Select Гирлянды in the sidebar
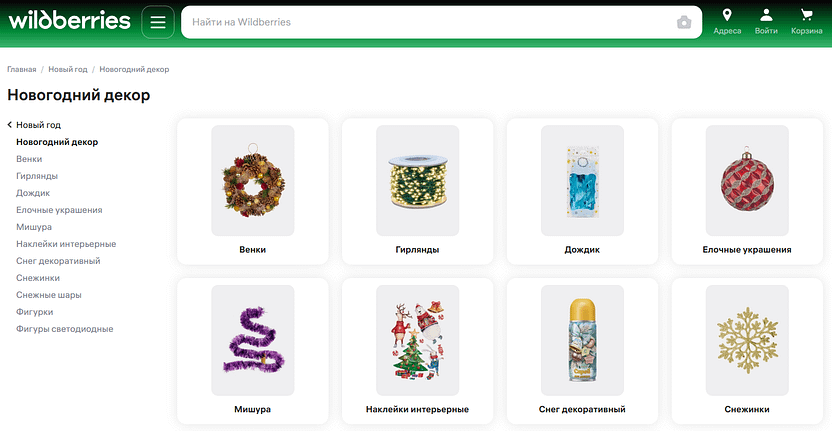Image resolution: width=832 pixels, height=431 pixels. (x=37, y=176)
